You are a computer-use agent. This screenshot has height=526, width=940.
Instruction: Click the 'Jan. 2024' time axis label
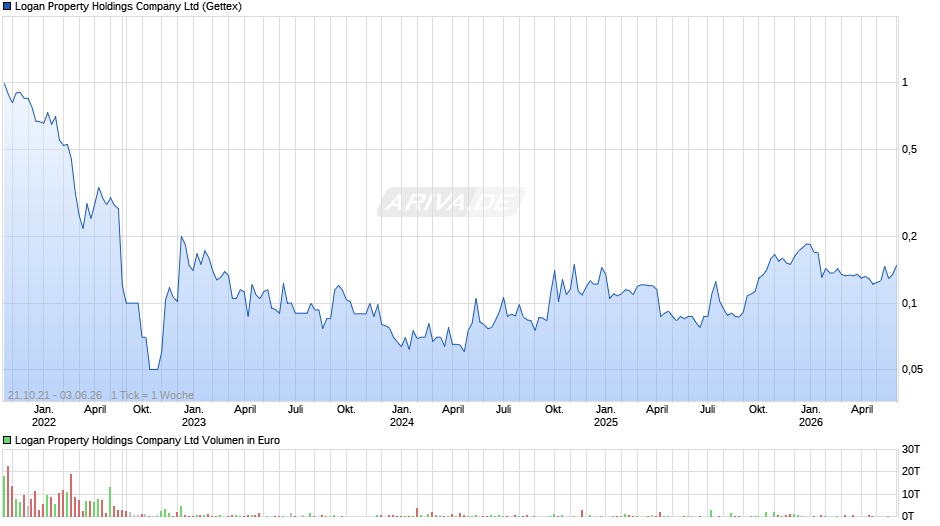pyautogui.click(x=402, y=416)
